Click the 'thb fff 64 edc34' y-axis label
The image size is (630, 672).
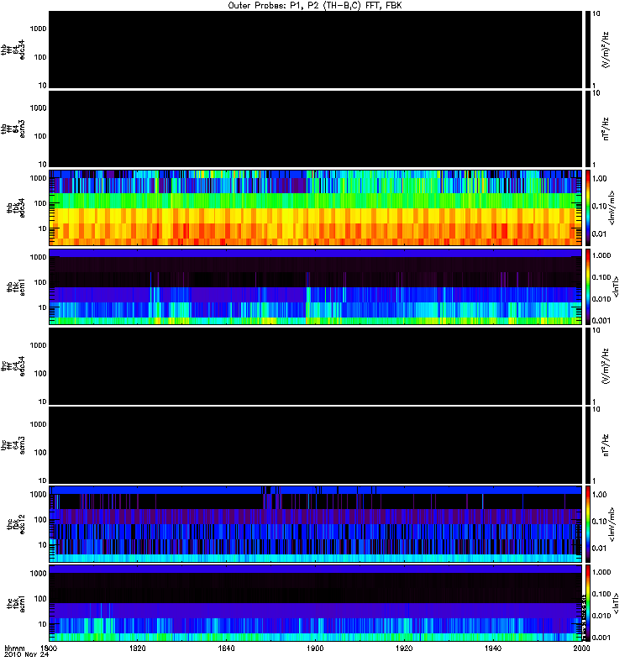click(13, 50)
